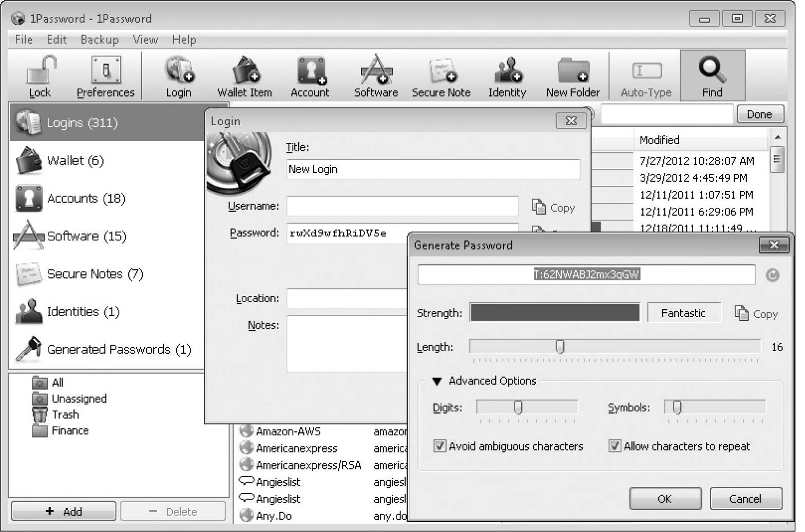Viewport: 805px width, 532px height.
Task: Click the Add button below folders
Action: tap(64, 511)
